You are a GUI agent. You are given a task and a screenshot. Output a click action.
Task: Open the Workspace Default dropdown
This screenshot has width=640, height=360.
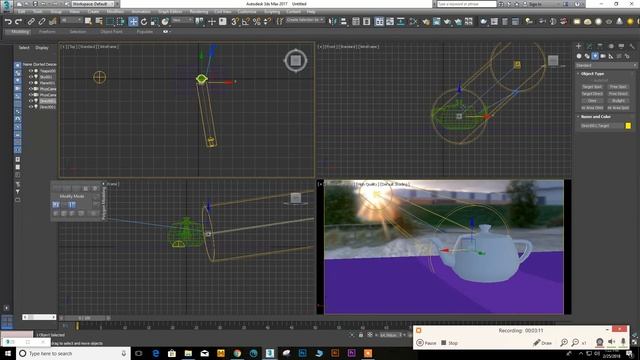pyautogui.click(x=93, y=4)
